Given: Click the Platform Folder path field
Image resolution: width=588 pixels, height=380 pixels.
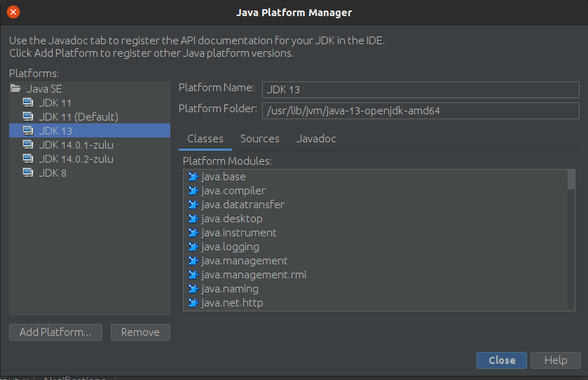Looking at the screenshot, I should click(x=421, y=111).
